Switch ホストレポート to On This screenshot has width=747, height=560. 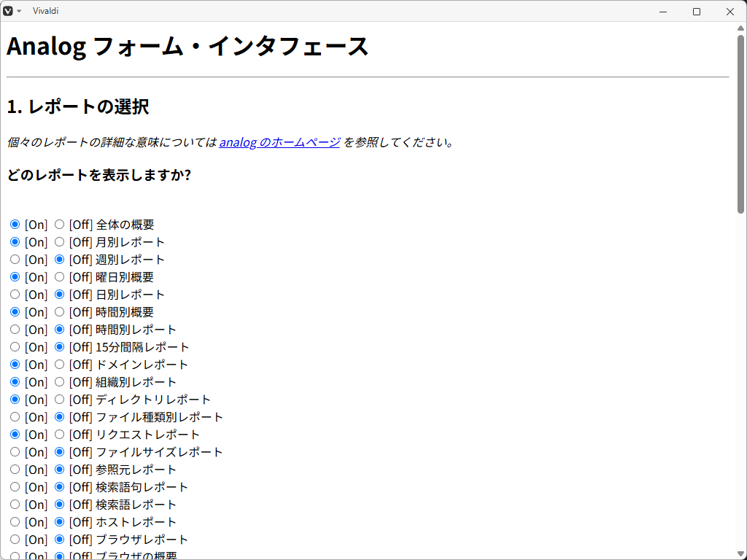tap(15, 521)
